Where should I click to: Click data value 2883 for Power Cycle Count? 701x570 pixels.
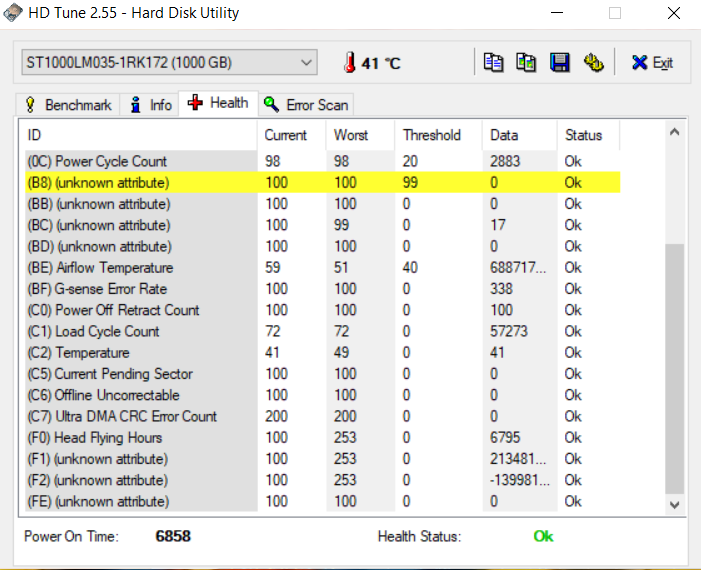tap(505, 161)
